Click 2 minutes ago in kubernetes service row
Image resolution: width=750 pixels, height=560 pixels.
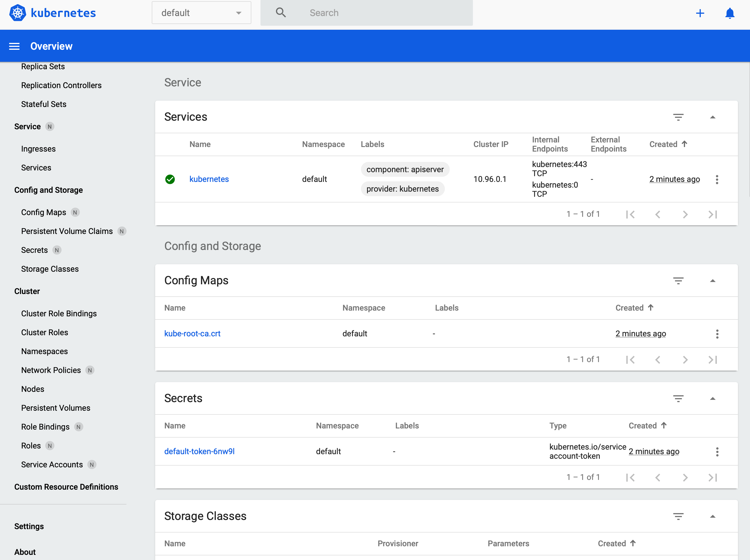pos(674,179)
